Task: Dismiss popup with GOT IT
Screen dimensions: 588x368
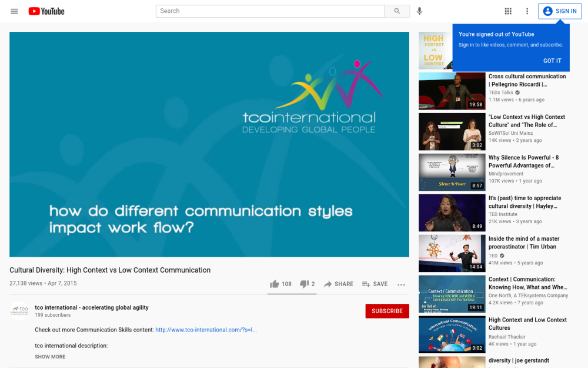Action: pyautogui.click(x=552, y=61)
